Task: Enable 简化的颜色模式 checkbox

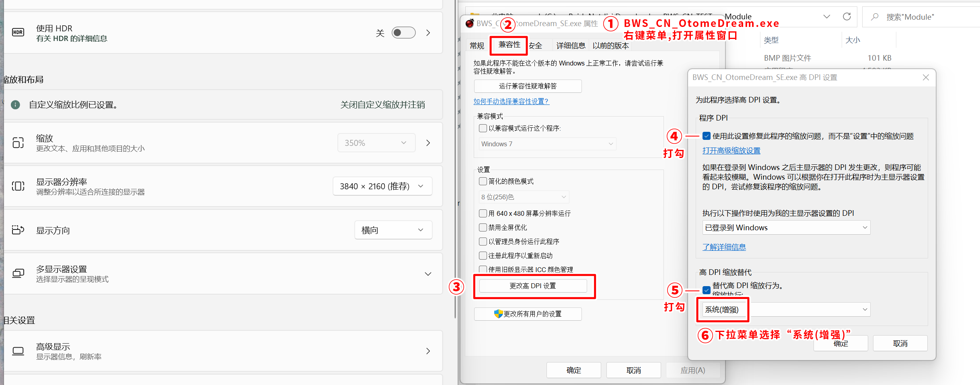Action: 483,181
